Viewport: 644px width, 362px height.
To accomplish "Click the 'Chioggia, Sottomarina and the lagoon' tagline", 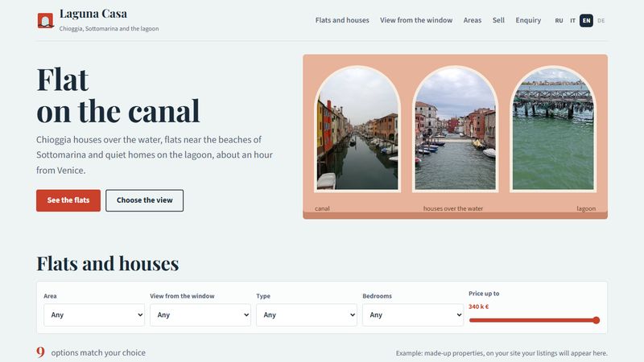I will pos(109,29).
